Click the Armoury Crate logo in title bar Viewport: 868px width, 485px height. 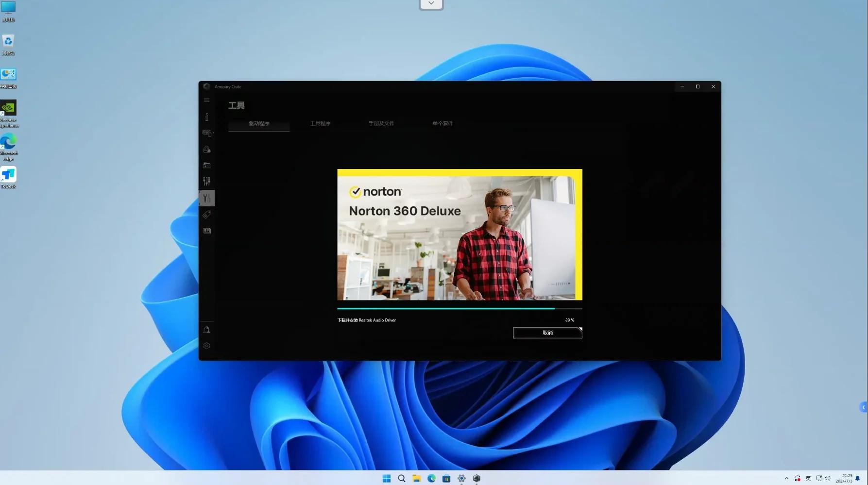(206, 86)
